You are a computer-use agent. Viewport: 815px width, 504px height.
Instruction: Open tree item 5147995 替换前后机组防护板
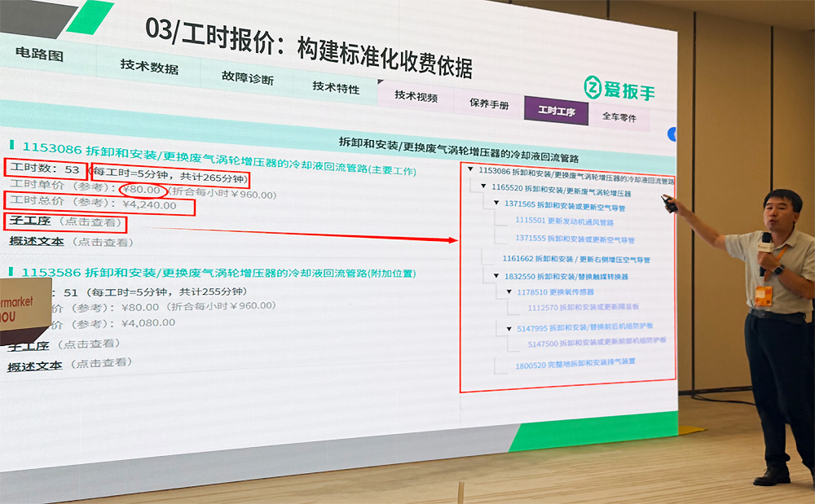pyautogui.click(x=584, y=327)
